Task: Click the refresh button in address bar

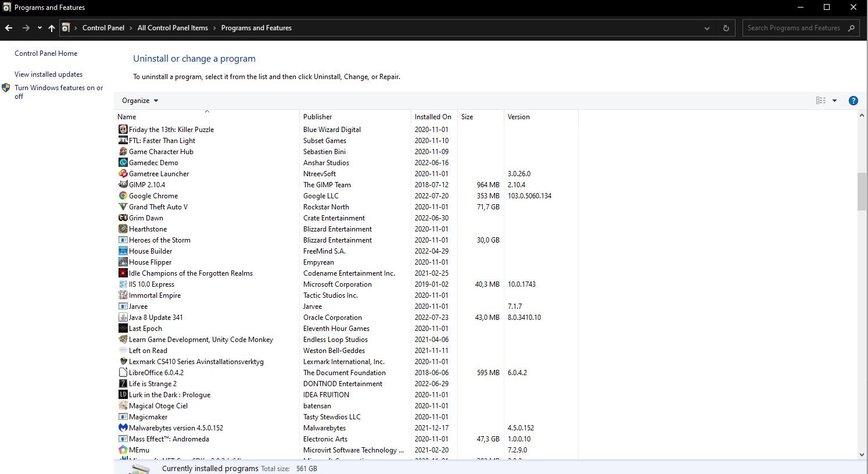Action: [x=726, y=28]
